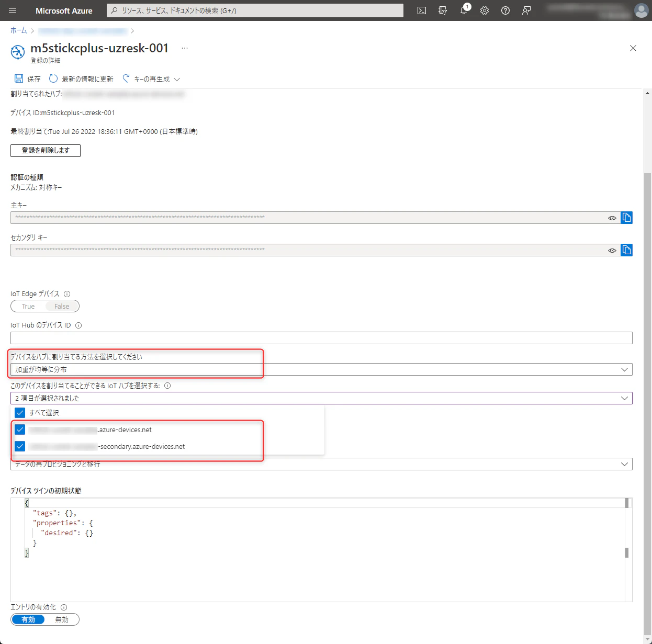Show info for the IoT hub selection label
This screenshot has height=644, width=652.
(x=167, y=386)
